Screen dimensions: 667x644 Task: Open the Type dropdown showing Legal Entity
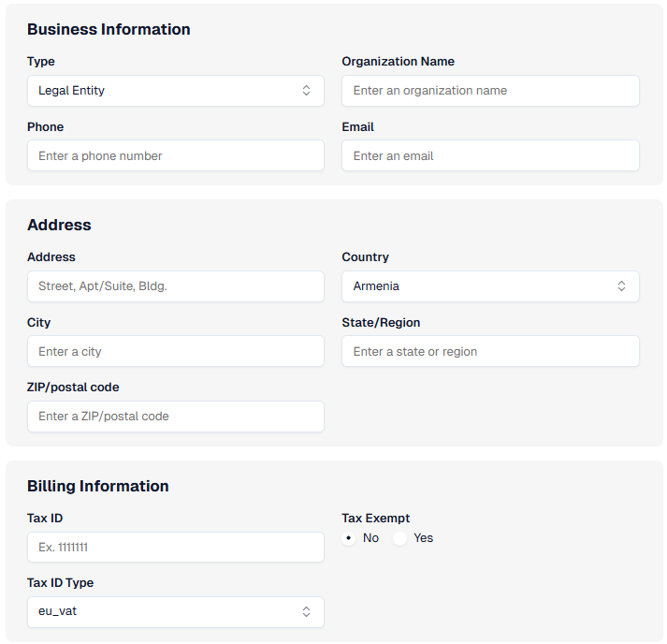[175, 91]
